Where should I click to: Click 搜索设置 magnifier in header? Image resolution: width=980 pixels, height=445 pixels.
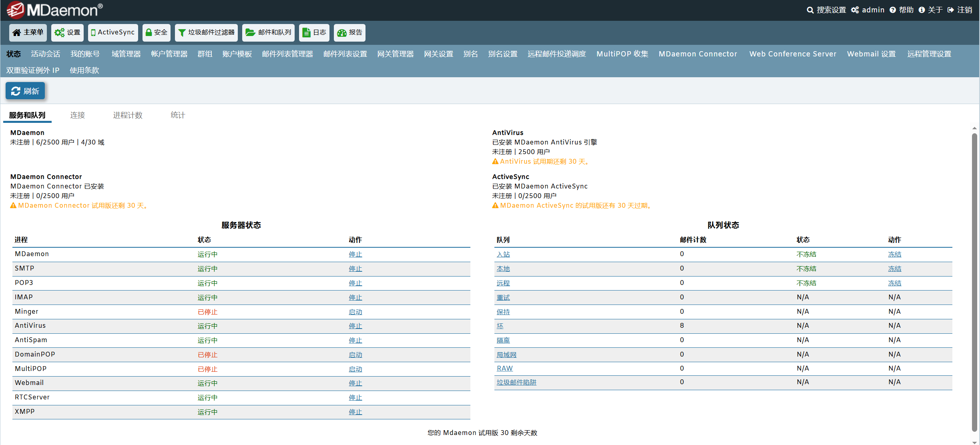826,10
